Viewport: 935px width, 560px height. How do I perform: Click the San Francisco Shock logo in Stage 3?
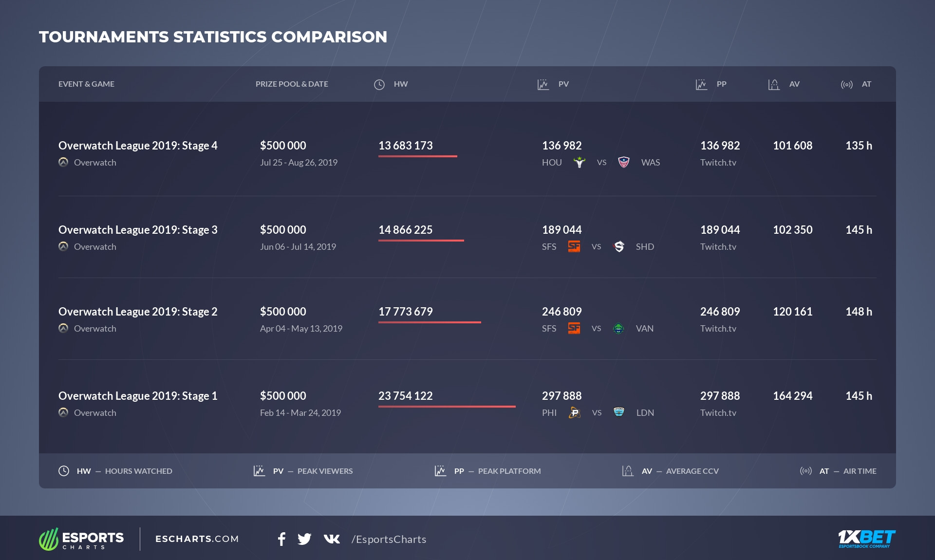(574, 247)
